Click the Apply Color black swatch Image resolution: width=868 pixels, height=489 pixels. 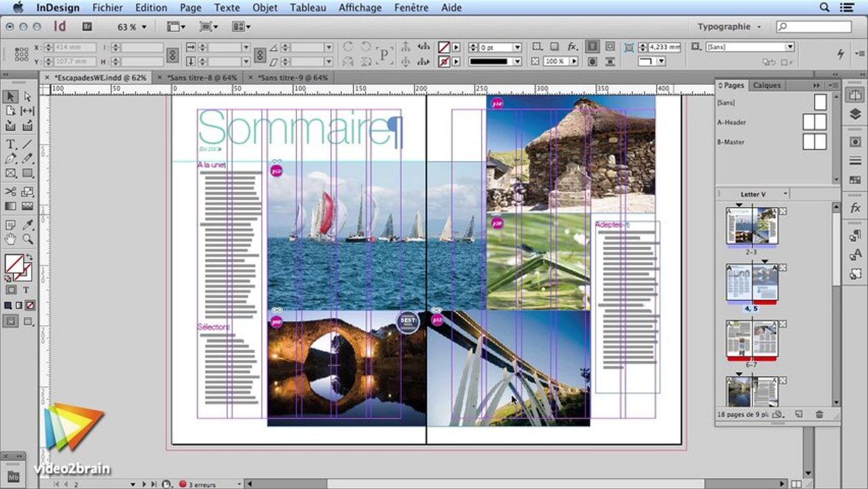coord(10,306)
